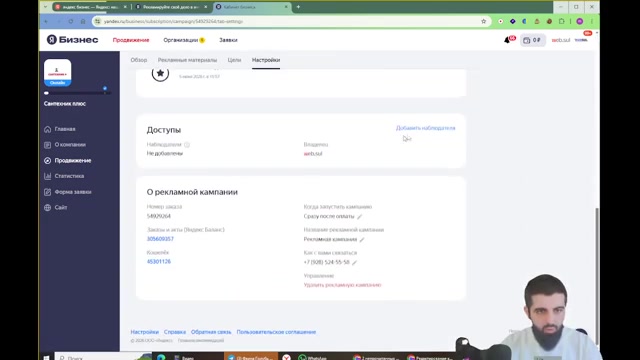The image size is (640, 360).
Task: Click the chart icon next to Статистика
Action: [48, 176]
